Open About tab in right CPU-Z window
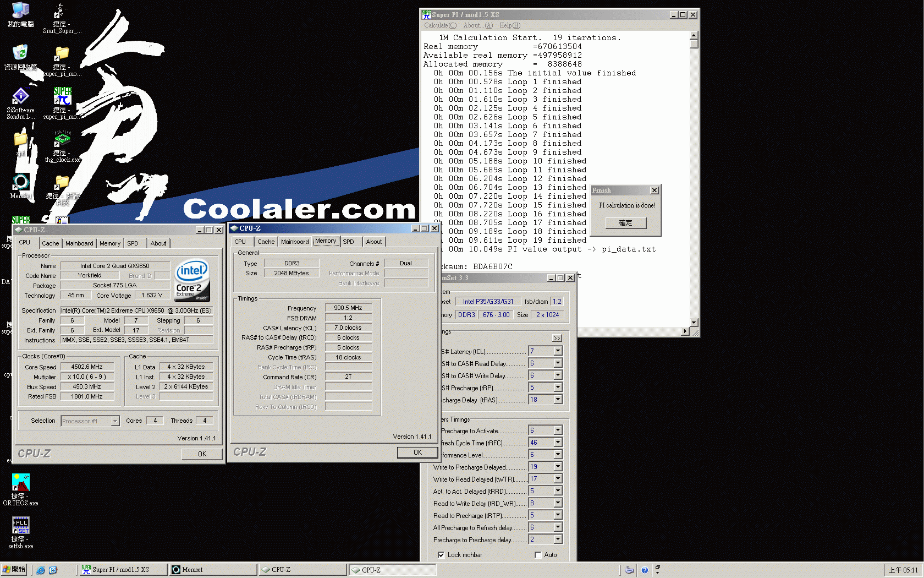The width and height of the screenshot is (924, 578). [x=374, y=242]
